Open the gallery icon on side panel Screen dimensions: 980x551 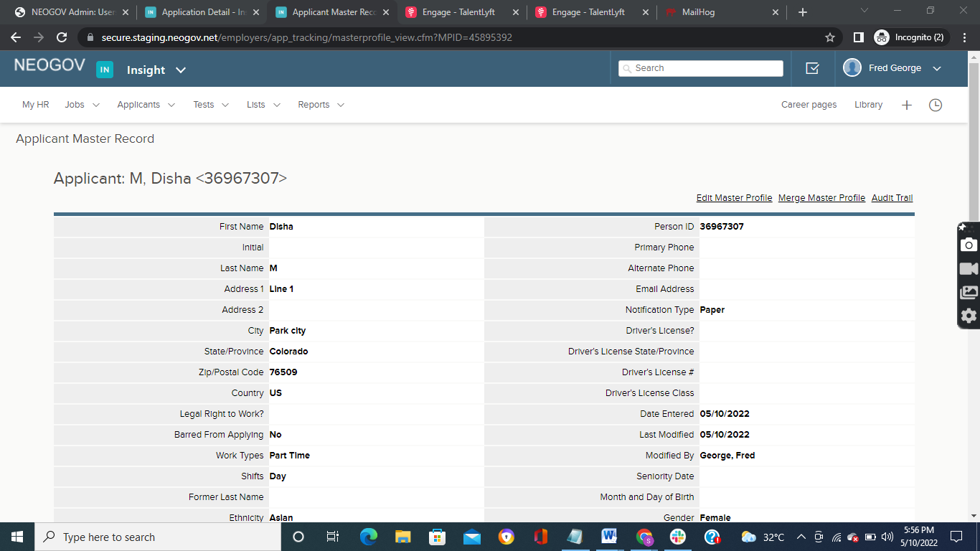click(969, 292)
